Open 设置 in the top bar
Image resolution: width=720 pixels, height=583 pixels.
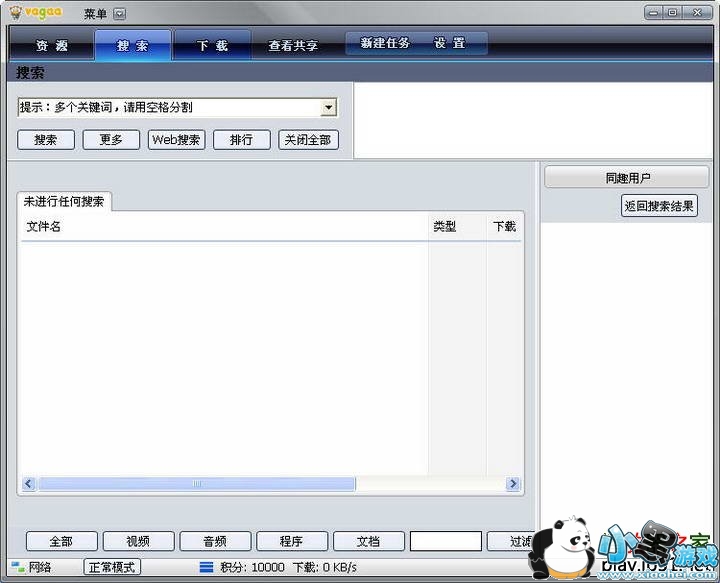point(450,43)
